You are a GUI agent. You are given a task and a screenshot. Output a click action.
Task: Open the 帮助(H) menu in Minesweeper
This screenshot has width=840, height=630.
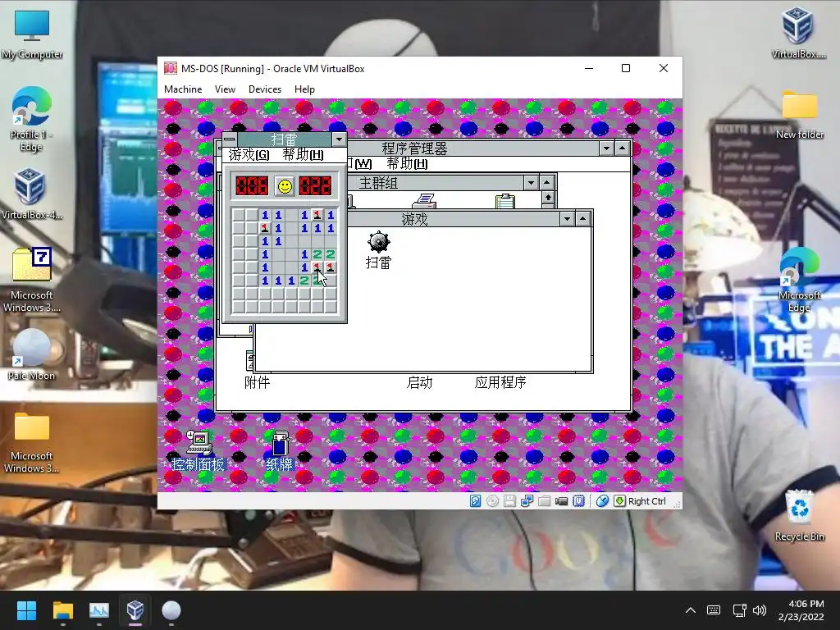point(303,155)
